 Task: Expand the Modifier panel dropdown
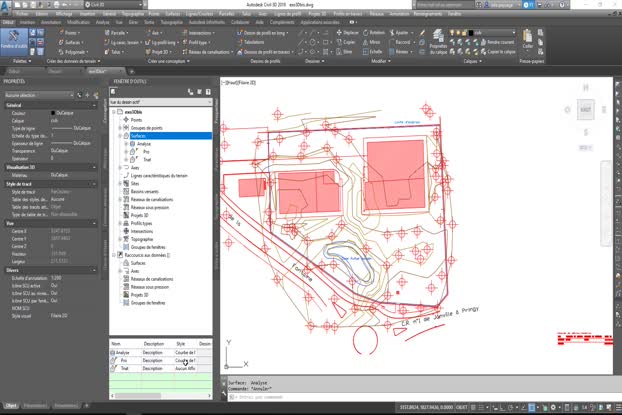[381, 61]
